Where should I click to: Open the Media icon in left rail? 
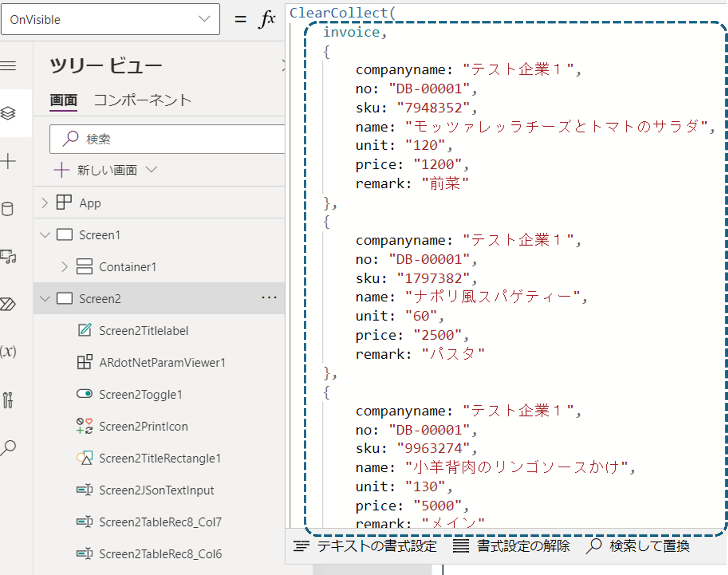click(x=8, y=257)
